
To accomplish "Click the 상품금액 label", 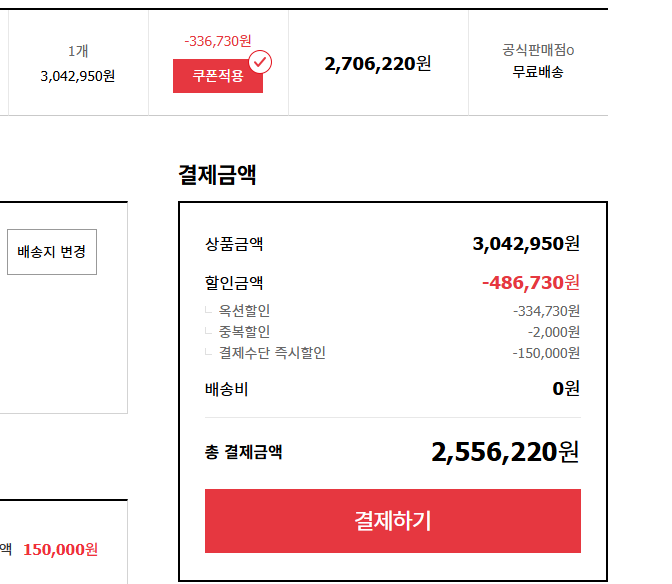I will click(234, 243).
